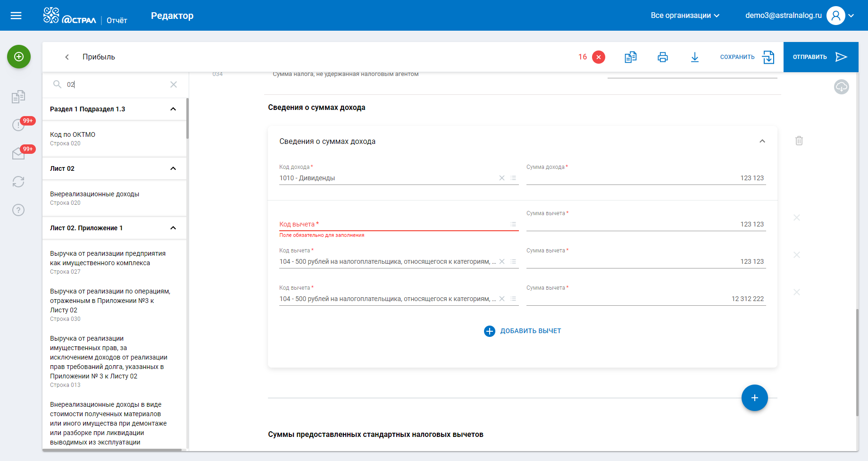The height and width of the screenshot is (461, 868).
Task: Click the sidebar horizontal scrollbar
Action: [x=112, y=450]
